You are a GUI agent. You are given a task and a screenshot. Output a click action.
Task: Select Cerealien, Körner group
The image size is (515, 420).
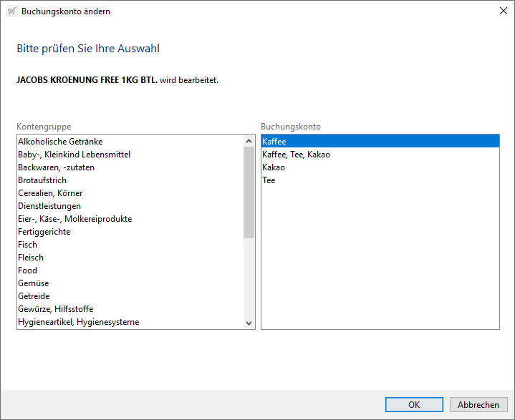[x=51, y=193]
